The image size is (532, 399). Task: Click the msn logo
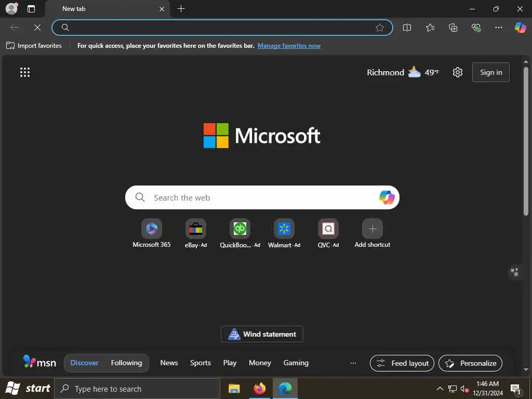pyautogui.click(x=39, y=362)
